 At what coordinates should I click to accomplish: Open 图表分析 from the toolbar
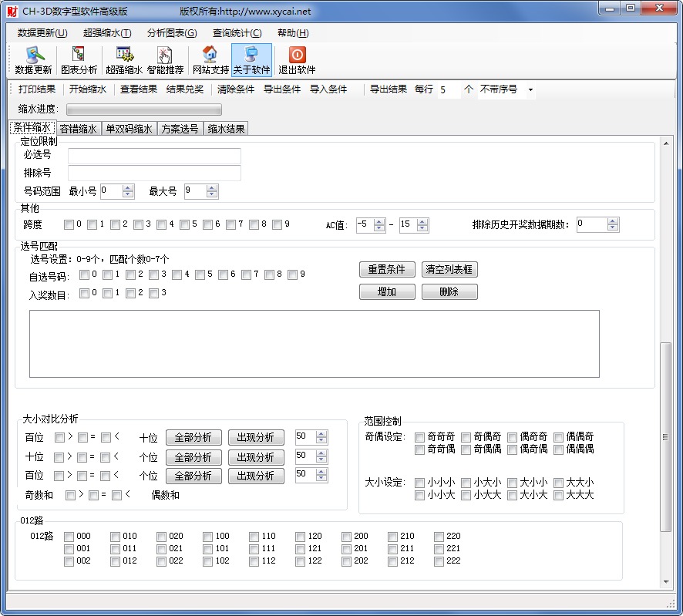click(77, 60)
